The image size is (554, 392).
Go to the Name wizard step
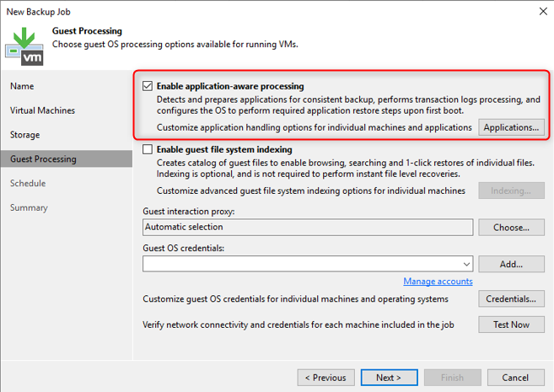click(x=22, y=86)
